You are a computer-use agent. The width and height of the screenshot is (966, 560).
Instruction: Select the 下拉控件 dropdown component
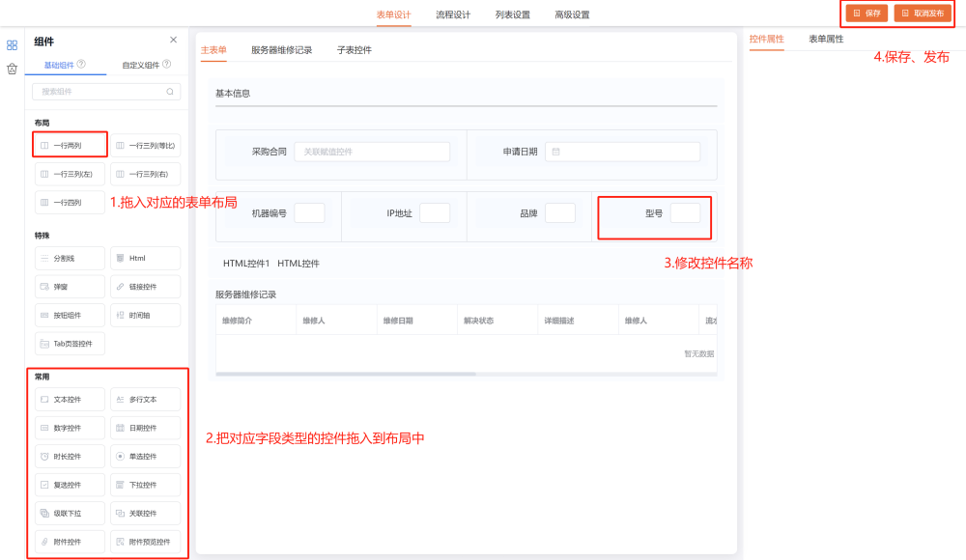click(x=145, y=485)
